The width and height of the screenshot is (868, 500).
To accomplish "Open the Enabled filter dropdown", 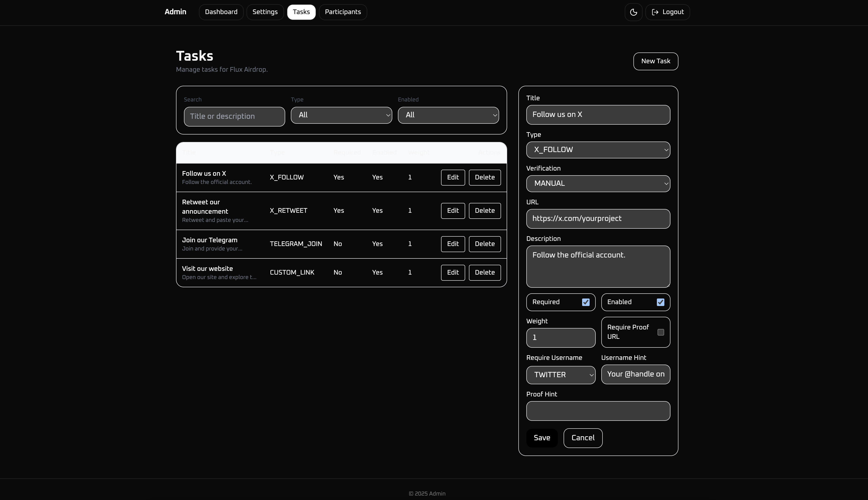I will pos(448,115).
